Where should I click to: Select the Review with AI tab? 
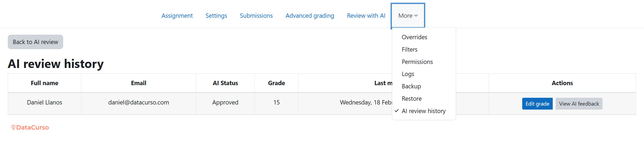(x=366, y=16)
